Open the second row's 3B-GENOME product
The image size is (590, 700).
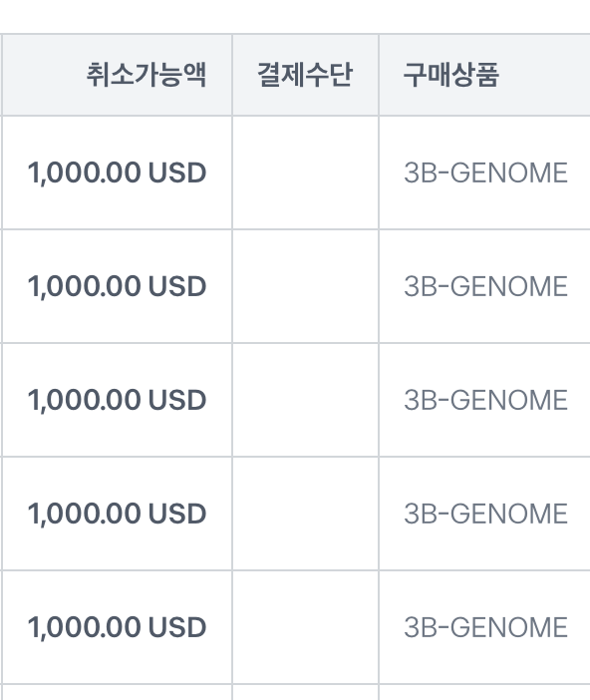485,286
